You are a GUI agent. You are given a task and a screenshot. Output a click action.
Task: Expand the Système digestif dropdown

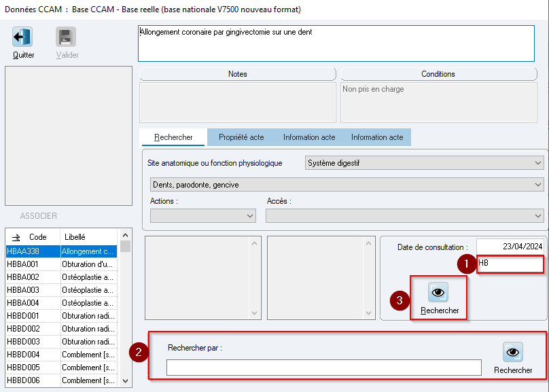point(425,163)
